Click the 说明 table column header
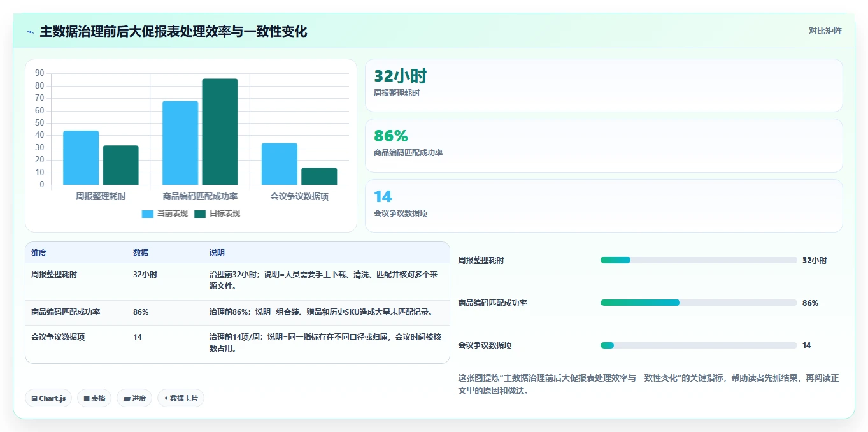 (x=217, y=253)
